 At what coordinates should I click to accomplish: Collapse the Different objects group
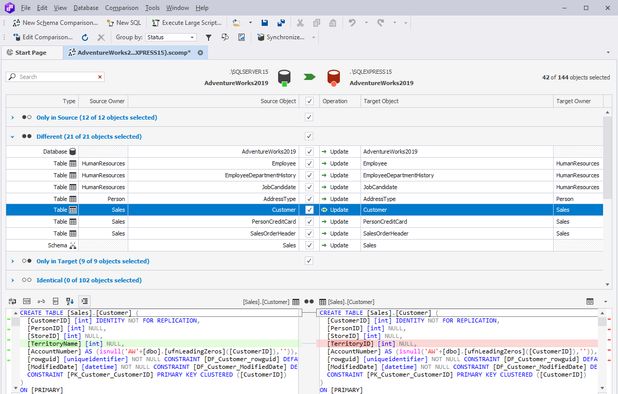(13, 137)
